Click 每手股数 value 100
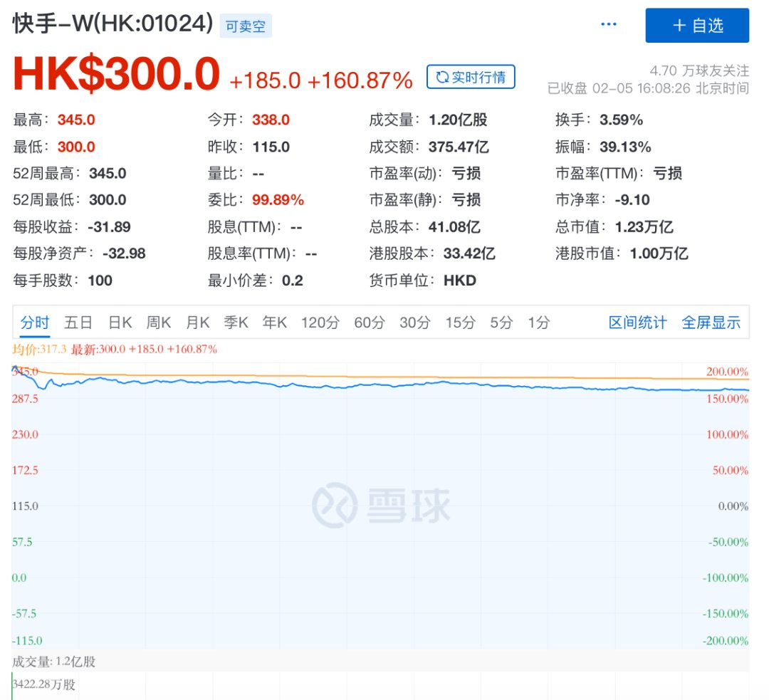Screen dimensions: 769x700 coord(100,280)
